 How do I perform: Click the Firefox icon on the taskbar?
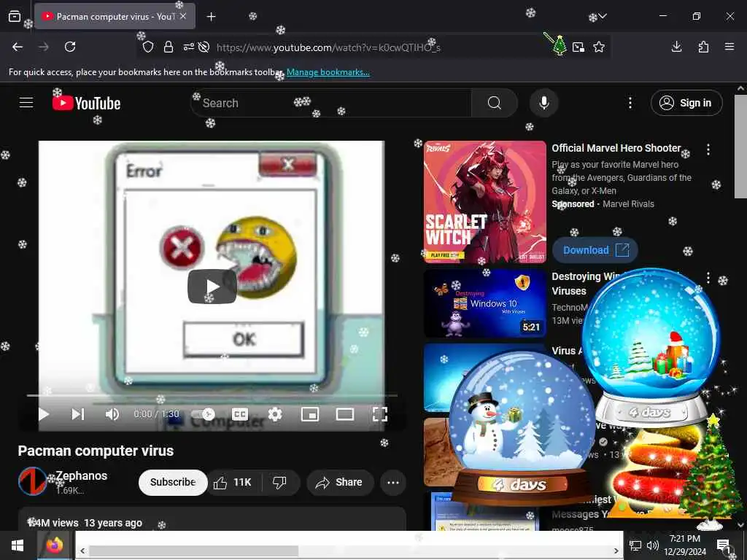[55, 545]
